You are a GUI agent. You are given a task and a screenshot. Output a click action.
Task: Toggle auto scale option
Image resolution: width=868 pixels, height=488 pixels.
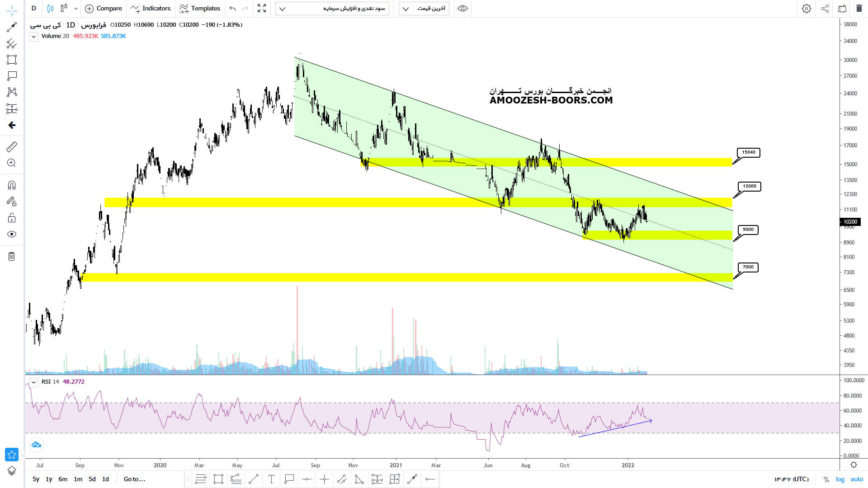857,479
